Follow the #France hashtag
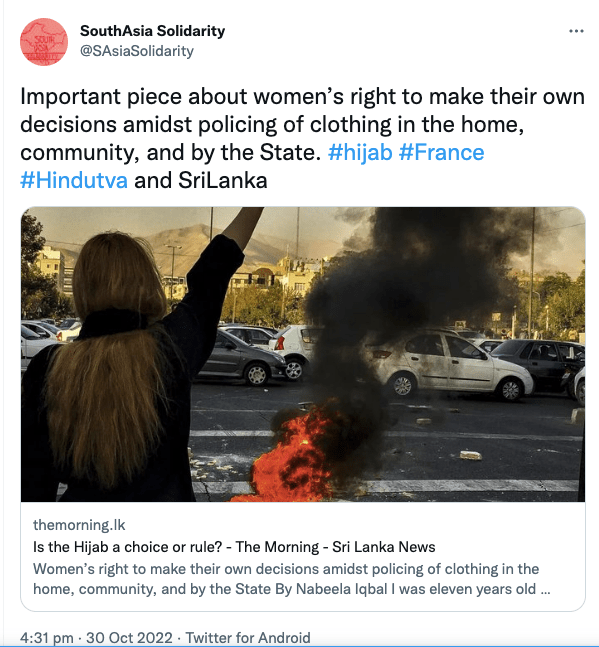 [x=441, y=152]
